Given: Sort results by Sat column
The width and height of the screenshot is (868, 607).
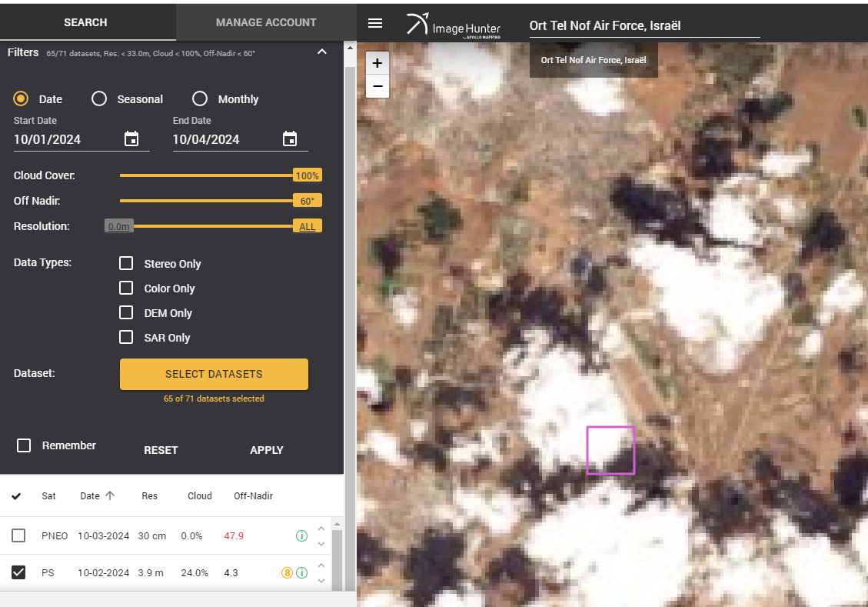Looking at the screenshot, I should (x=48, y=495).
